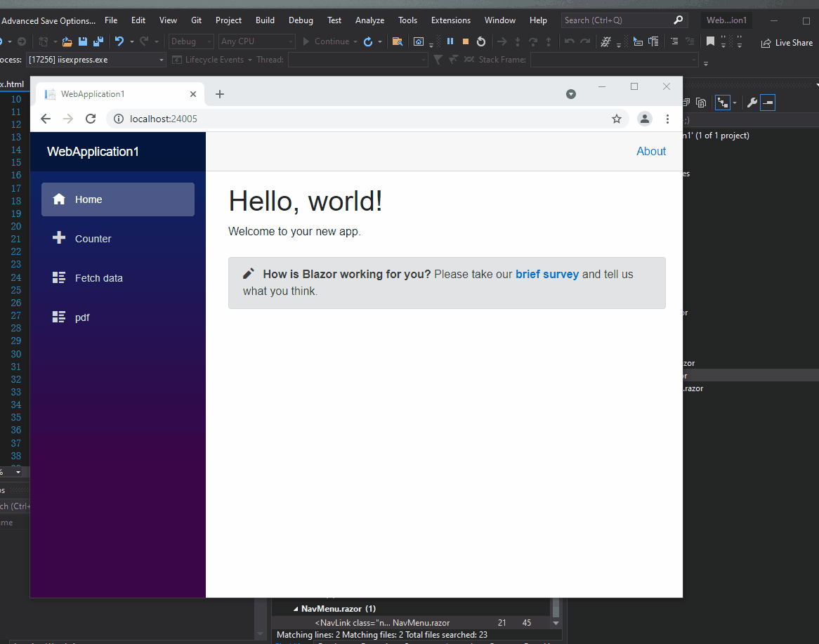Image resolution: width=819 pixels, height=644 pixels.
Task: Toggle a bookmark with the bookmark icon
Action: pyautogui.click(x=710, y=41)
